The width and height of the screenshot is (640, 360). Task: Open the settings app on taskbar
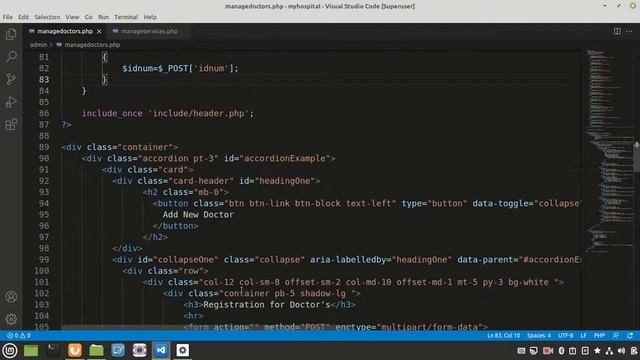coord(182,350)
